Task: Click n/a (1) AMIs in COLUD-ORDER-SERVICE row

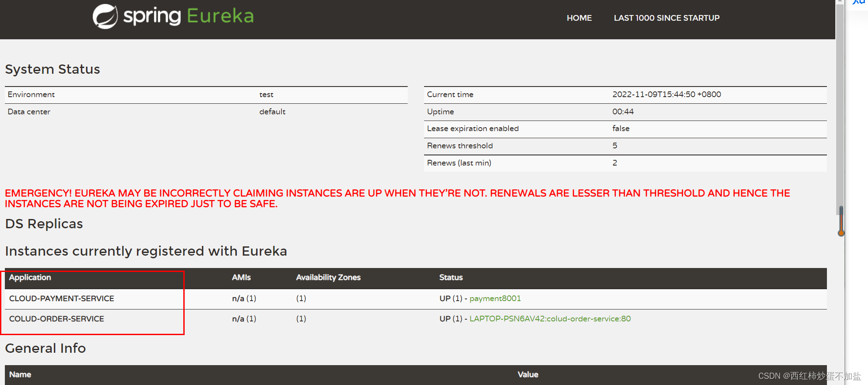Action: (244, 319)
